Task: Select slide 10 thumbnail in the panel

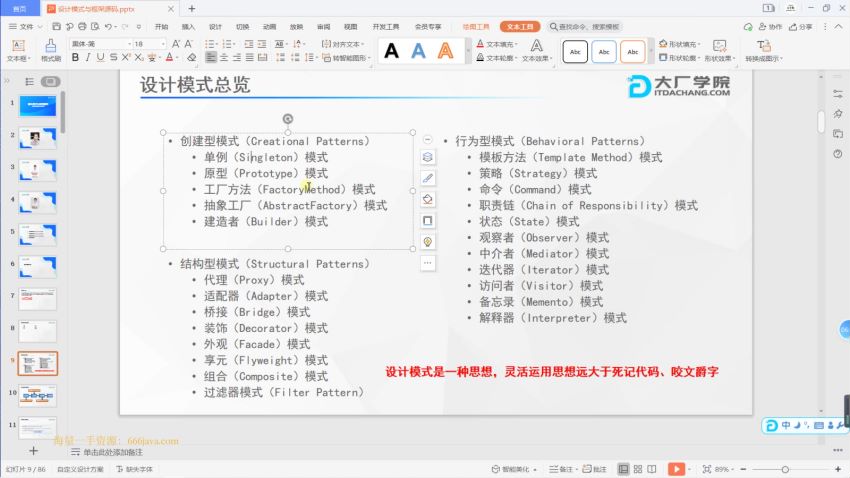Action: tap(38, 395)
